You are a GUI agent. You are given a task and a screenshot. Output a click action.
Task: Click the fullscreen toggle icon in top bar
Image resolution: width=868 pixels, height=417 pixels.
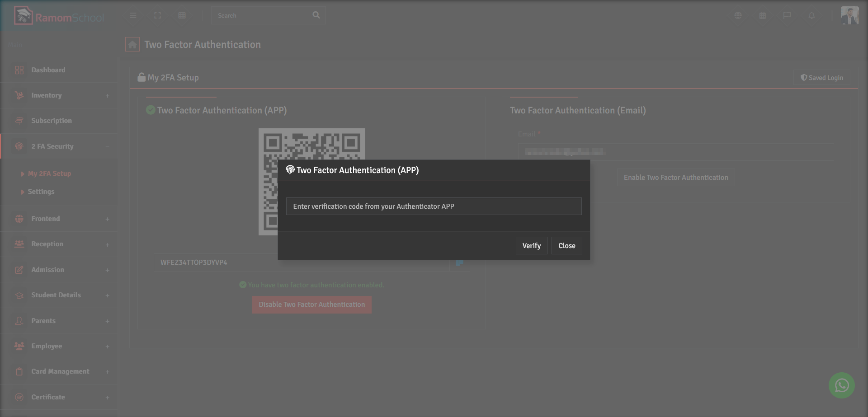click(157, 15)
